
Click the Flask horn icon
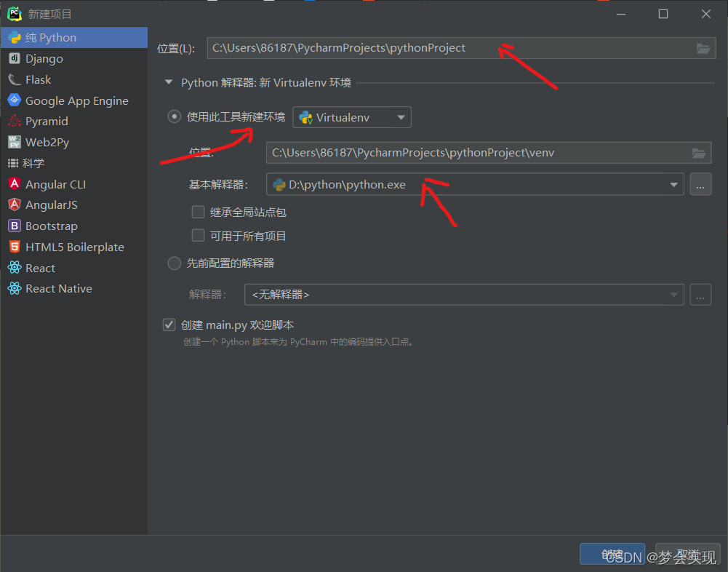point(15,79)
